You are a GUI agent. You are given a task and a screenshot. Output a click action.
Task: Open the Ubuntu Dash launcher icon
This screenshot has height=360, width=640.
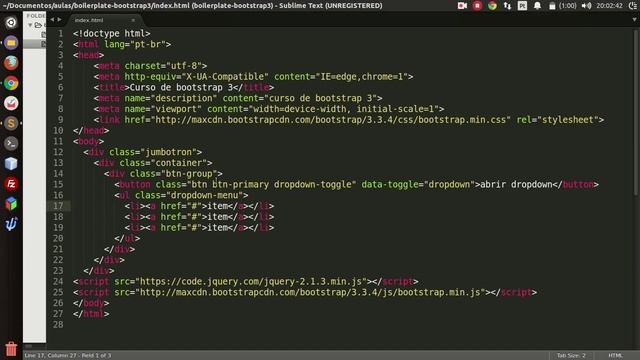point(11,22)
